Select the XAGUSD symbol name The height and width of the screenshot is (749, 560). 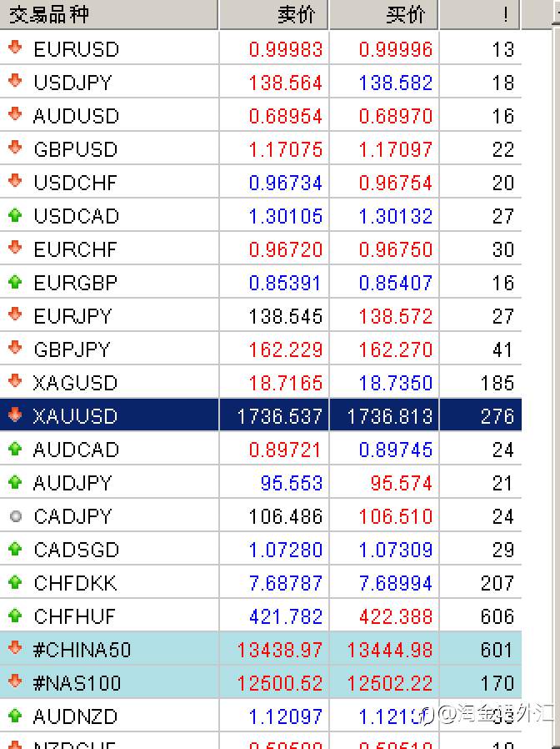click(75, 383)
